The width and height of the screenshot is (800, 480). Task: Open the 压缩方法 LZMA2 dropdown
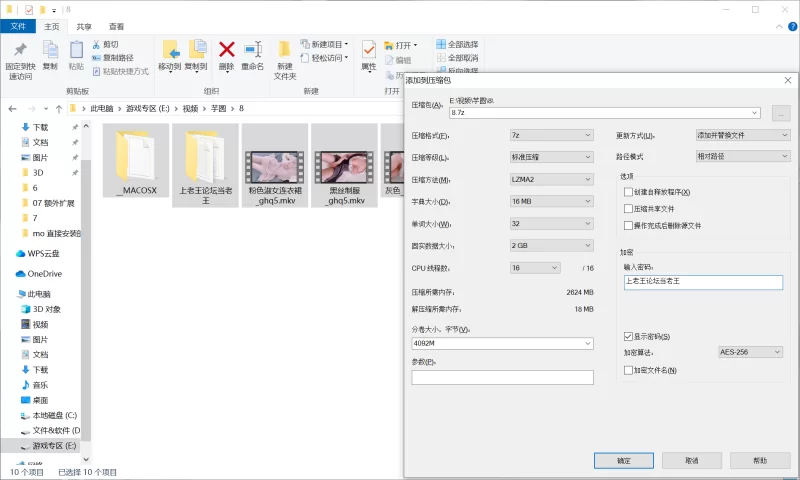click(552, 180)
